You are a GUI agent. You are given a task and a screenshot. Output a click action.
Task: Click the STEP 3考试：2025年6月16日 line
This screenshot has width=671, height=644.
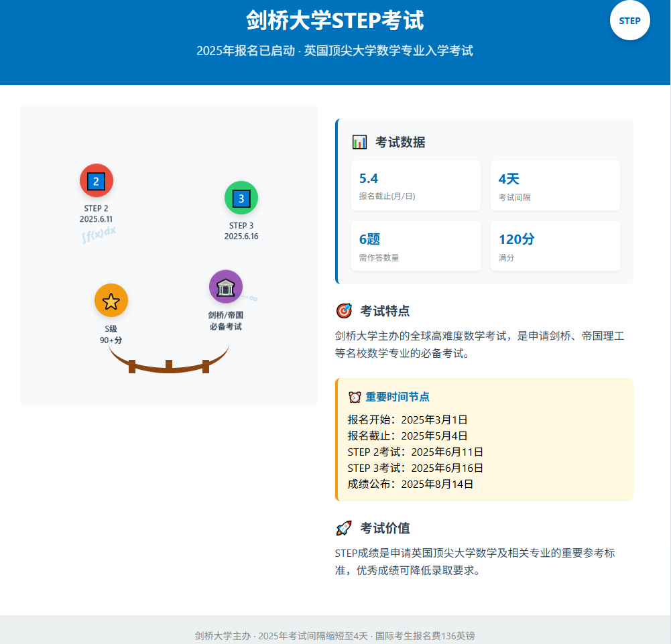[415, 468]
